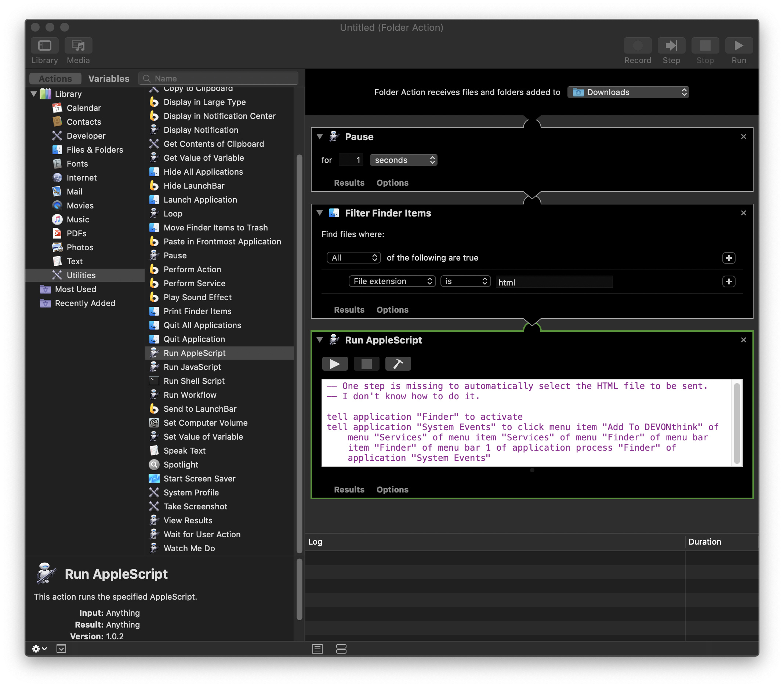784x687 pixels.
Task: Select the Hide All Applications action
Action: (x=203, y=172)
